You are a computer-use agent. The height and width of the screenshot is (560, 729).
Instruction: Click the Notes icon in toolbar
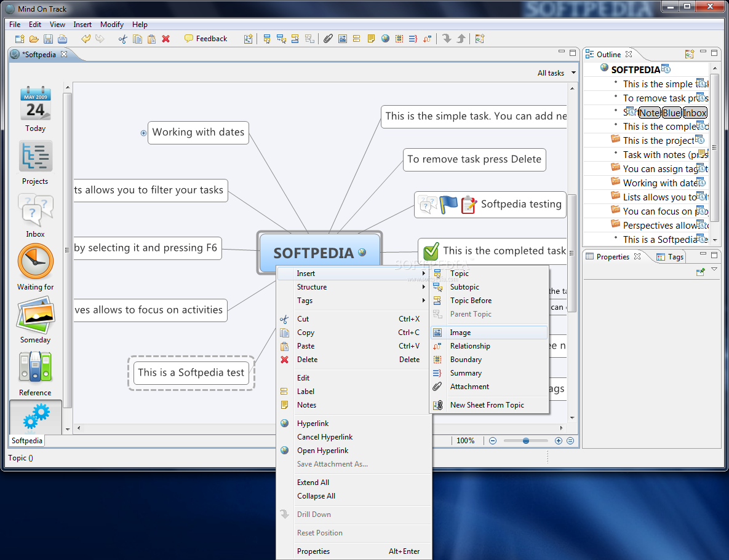[371, 39]
